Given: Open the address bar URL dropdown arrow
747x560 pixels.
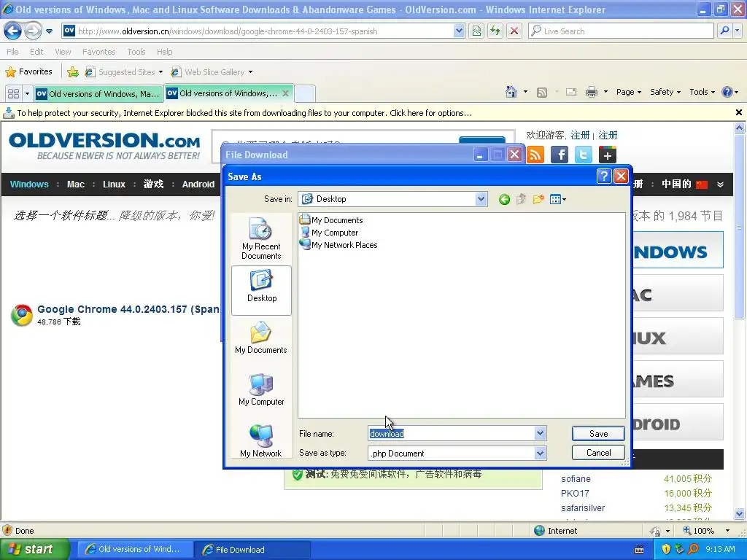Looking at the screenshot, I should [459, 31].
